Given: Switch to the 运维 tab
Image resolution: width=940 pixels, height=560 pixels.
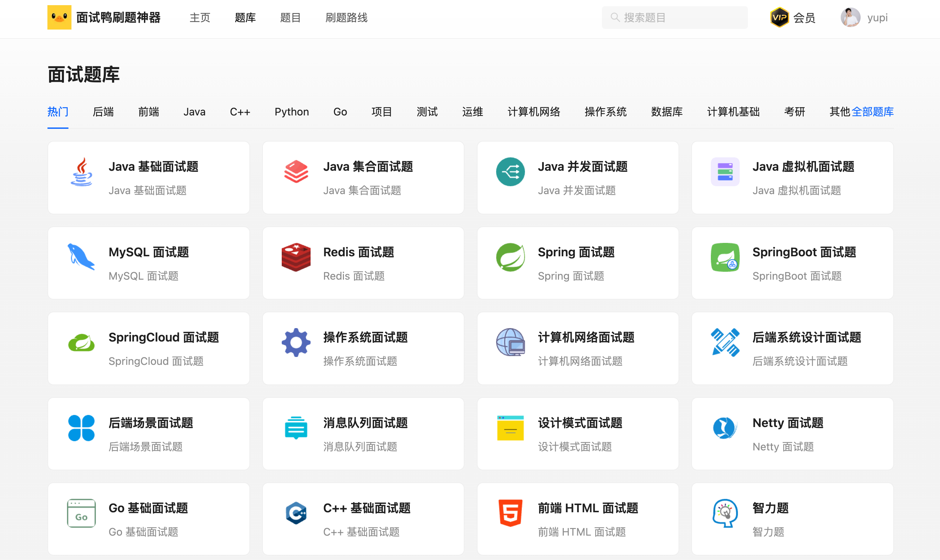Looking at the screenshot, I should [x=473, y=112].
